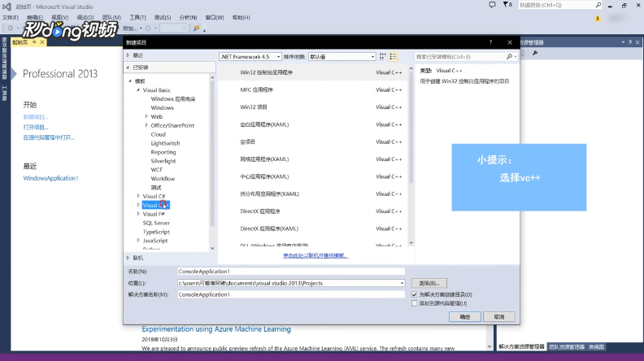Select TypeScript in template tree
644x361 pixels.
point(156,232)
